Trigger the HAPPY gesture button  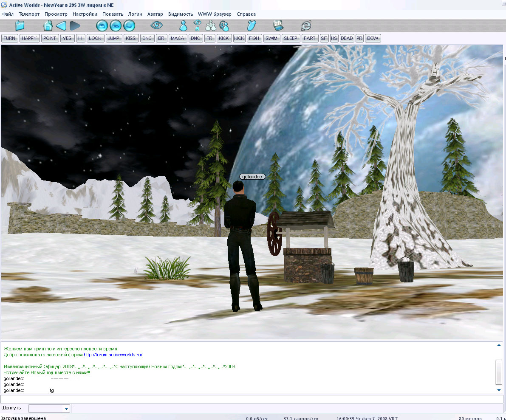point(29,38)
